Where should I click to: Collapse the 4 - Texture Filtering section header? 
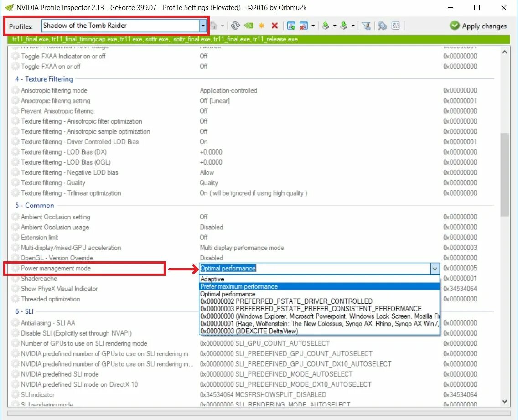(44, 79)
